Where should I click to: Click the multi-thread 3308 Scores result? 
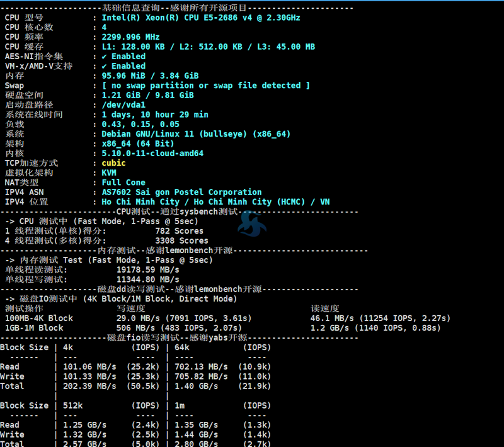coord(181,240)
